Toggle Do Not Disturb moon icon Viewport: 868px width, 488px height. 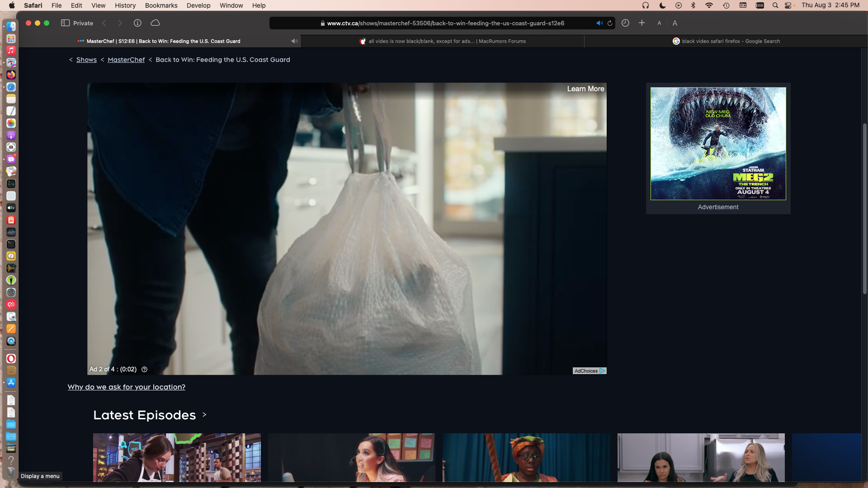(662, 5)
